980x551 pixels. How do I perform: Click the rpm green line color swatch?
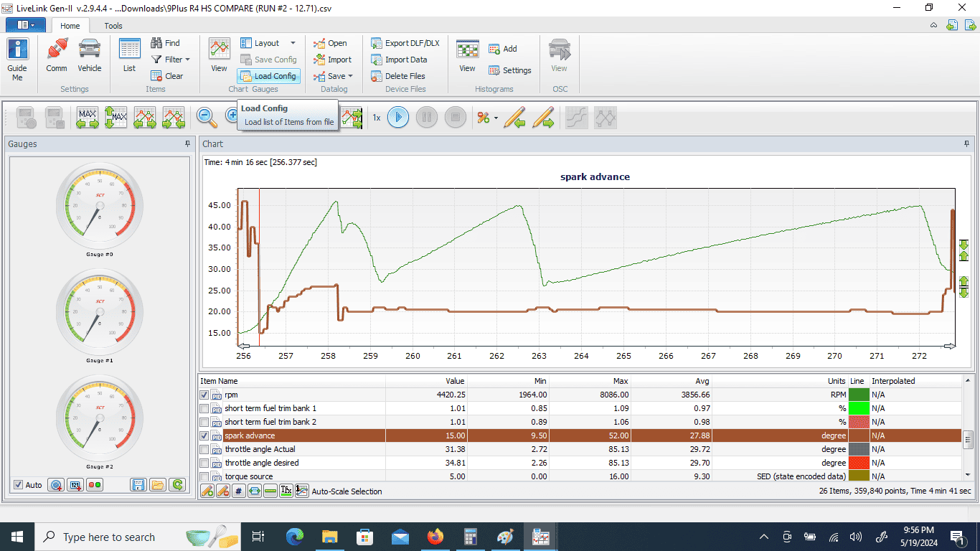coord(859,395)
